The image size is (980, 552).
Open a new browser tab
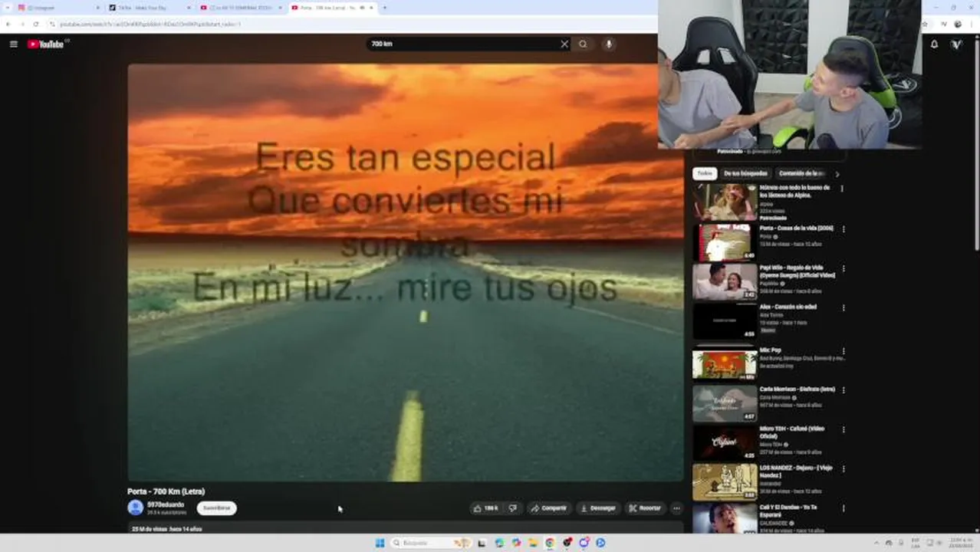click(x=384, y=8)
